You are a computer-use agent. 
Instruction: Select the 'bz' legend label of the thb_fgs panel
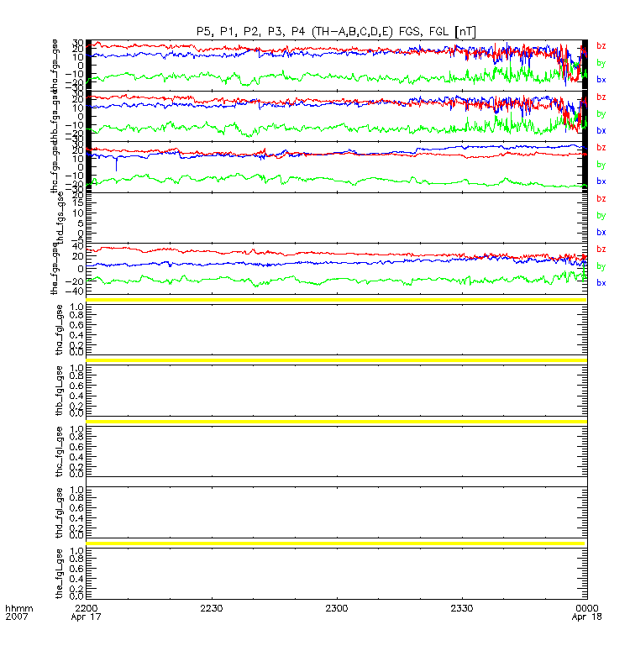(601, 97)
